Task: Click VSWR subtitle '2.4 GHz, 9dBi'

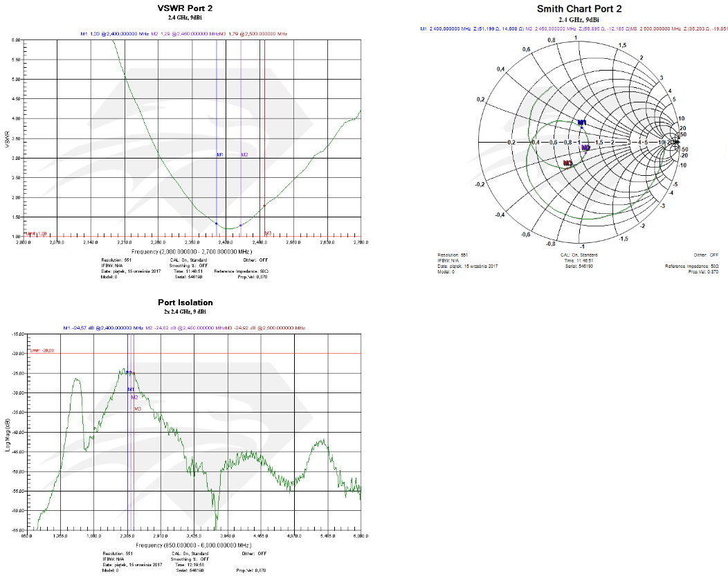Action: 185,17
